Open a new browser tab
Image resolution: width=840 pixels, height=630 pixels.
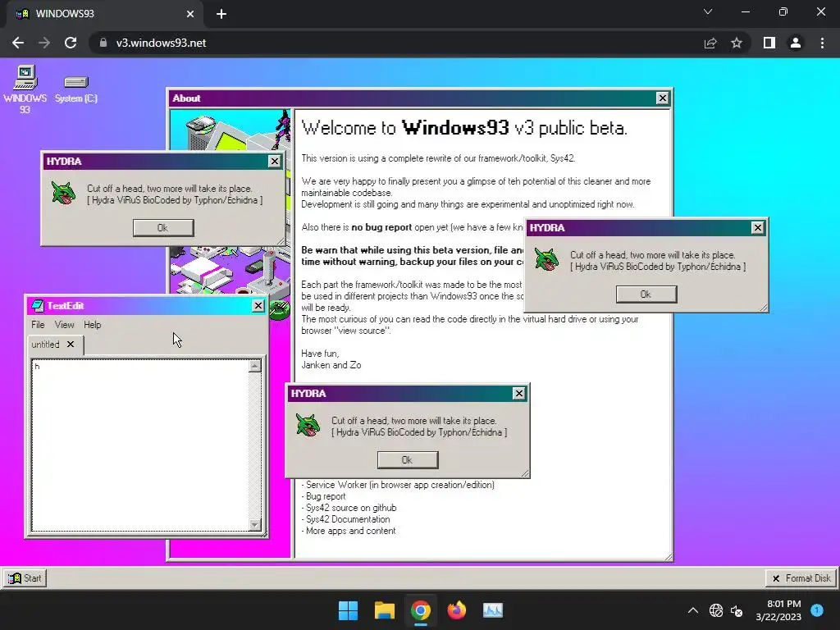pos(221,14)
